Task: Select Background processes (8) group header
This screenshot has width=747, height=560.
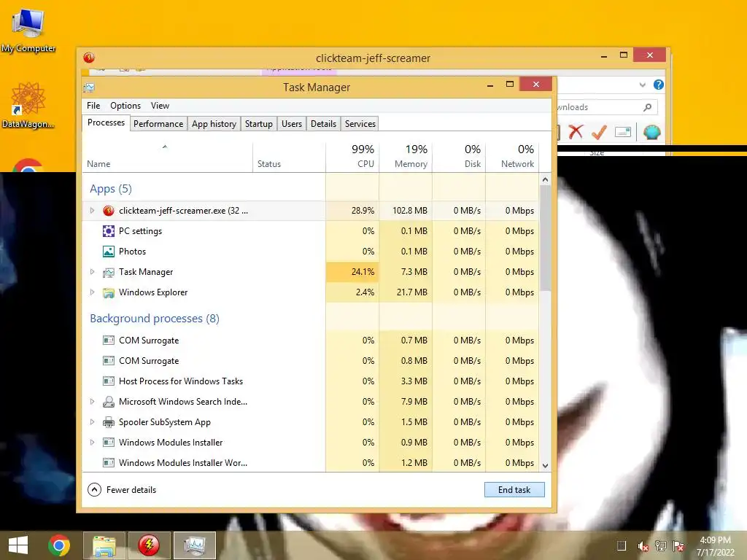Action: [155, 319]
